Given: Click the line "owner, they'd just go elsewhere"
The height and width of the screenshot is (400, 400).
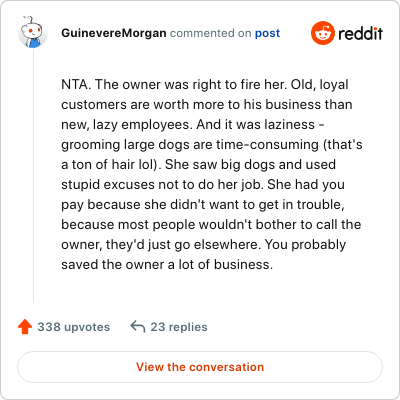Looking at the screenshot, I should [203, 245].
